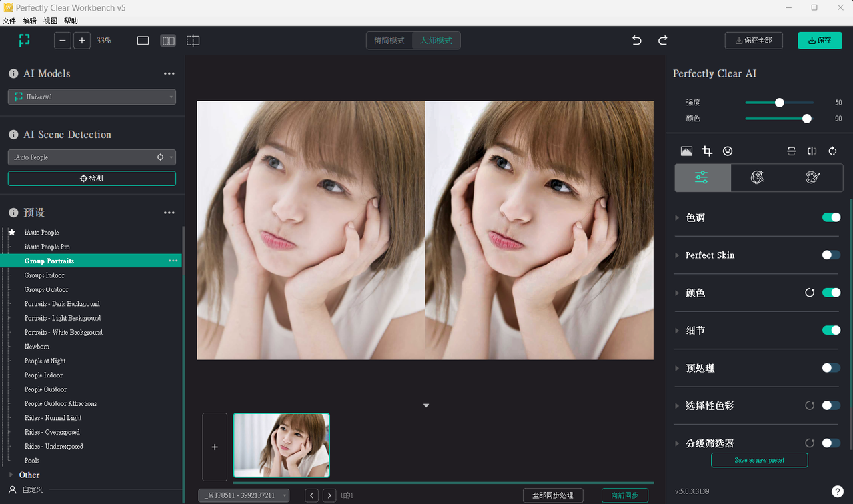Image resolution: width=853 pixels, height=504 pixels.
Task: Switch to side-by-side split view
Action: pos(168,41)
